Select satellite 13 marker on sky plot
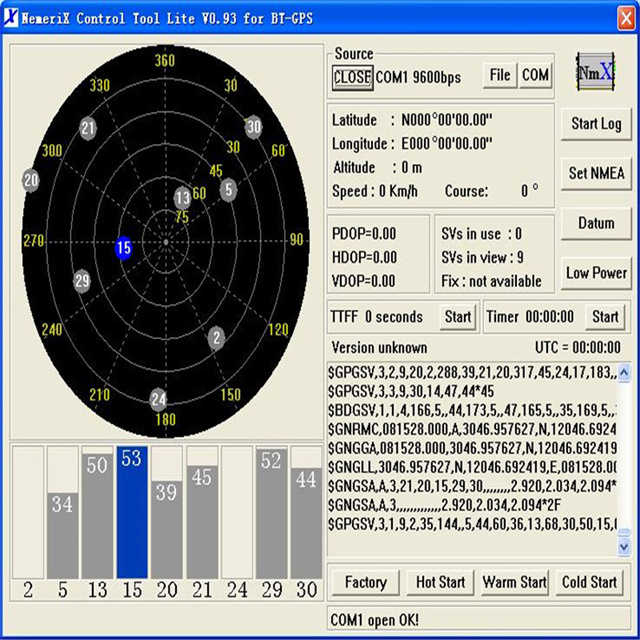This screenshot has width=640, height=640. click(x=182, y=198)
